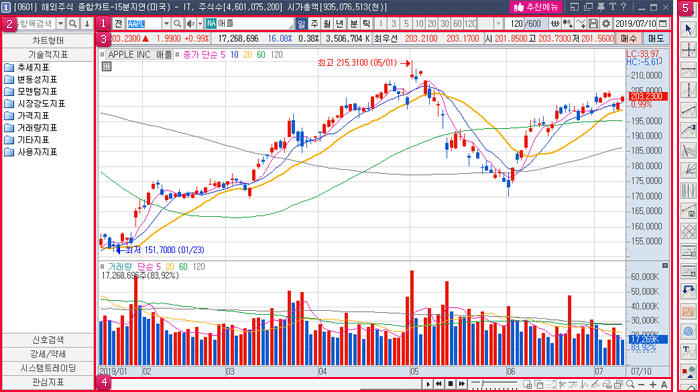Select the horizontal line tool in the right toolbar
This screenshot has width=700, height=392.
688,70
